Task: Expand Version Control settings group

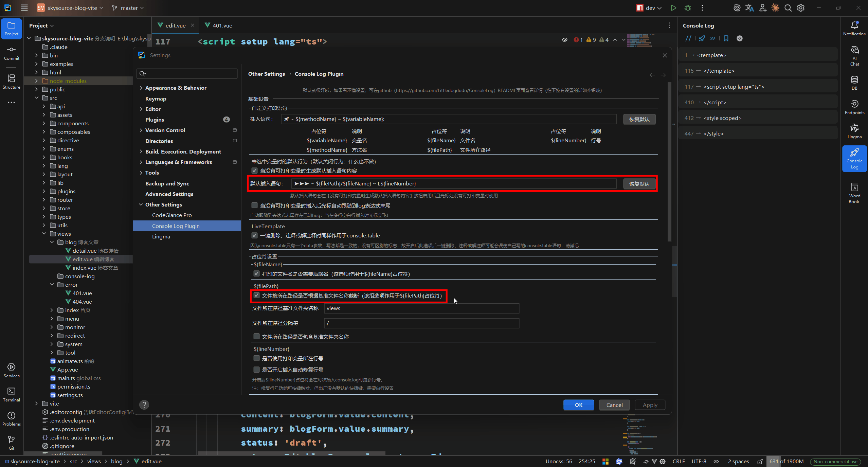Action: click(x=141, y=130)
